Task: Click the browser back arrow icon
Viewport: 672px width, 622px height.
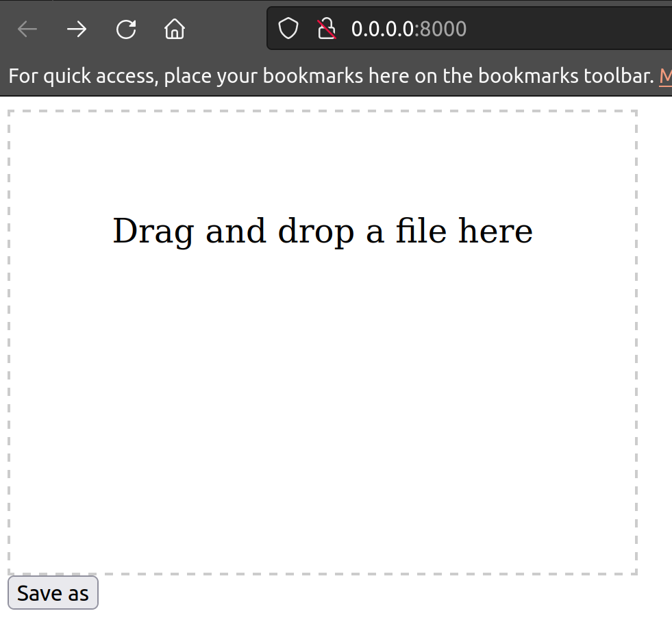Action: coord(27,29)
